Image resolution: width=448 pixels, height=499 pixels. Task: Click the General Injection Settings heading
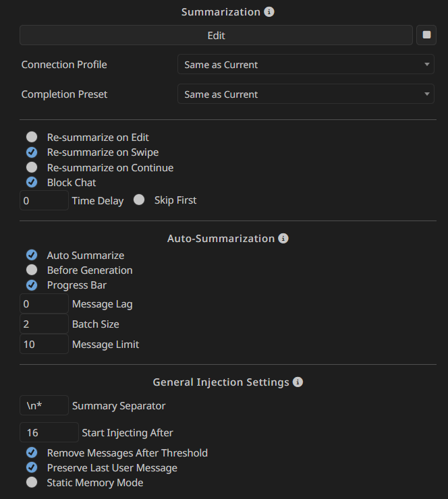click(221, 382)
